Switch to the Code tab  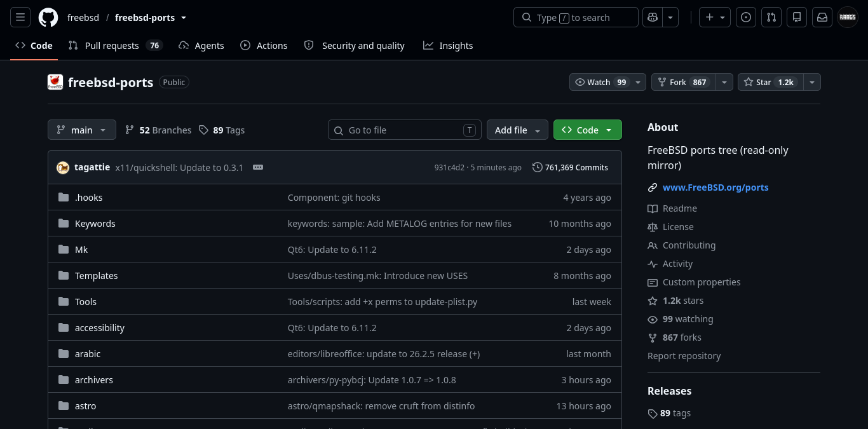(34, 45)
